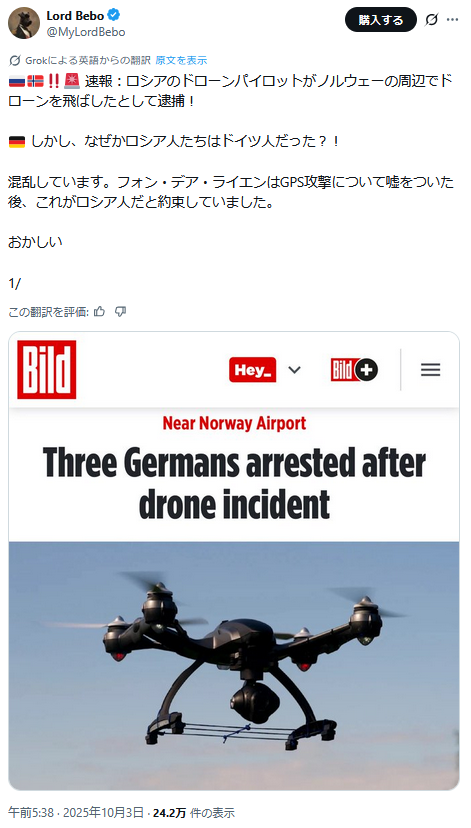Expand the chevron next to Hey_
Viewport: 471px width, 828px height.
point(295,370)
